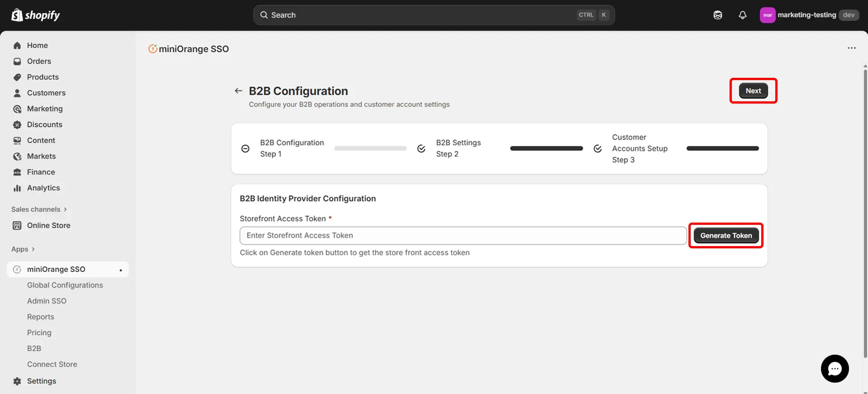Click the Discounts badge icon
The height and width of the screenshot is (394, 868).
pos(17,124)
